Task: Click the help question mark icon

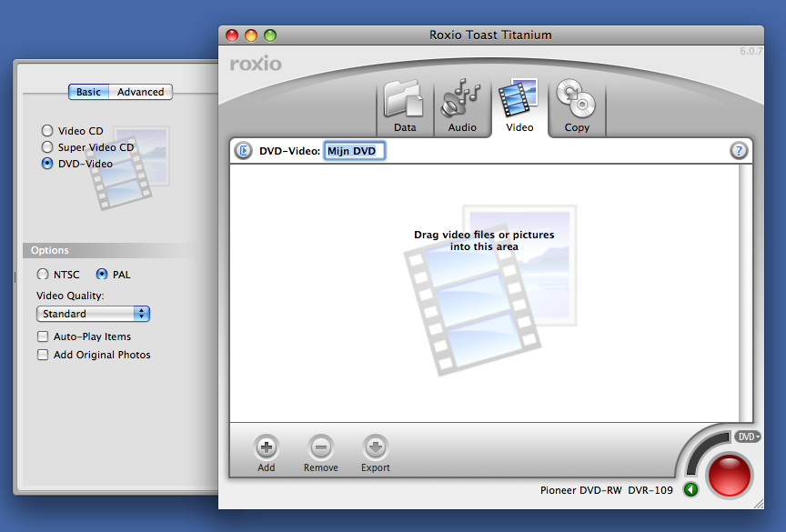Action: tap(739, 151)
